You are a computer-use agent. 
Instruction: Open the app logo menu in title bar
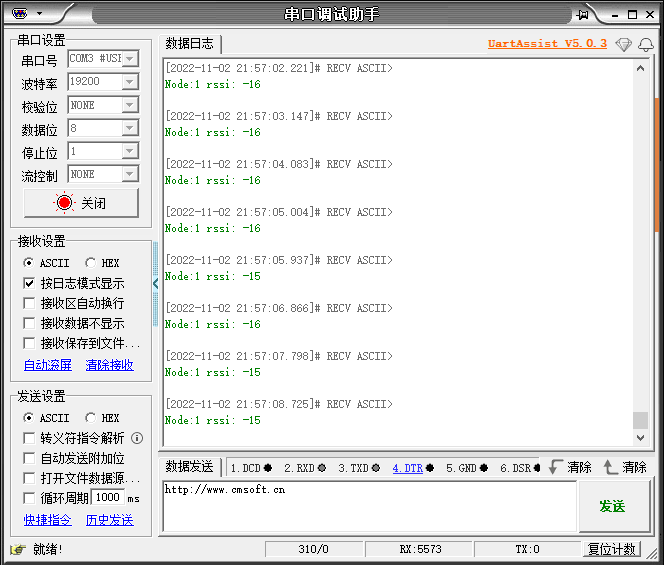pos(19,14)
